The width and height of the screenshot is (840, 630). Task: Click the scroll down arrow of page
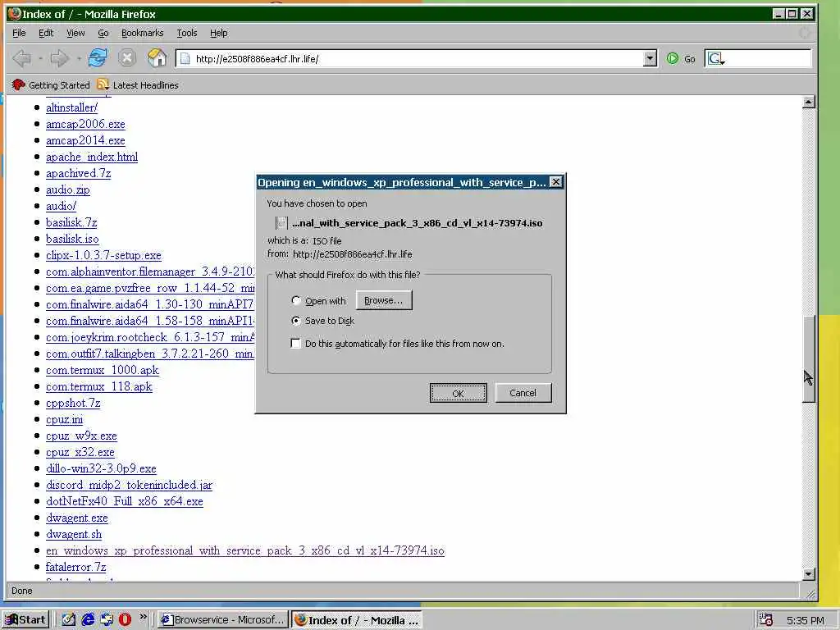809,573
